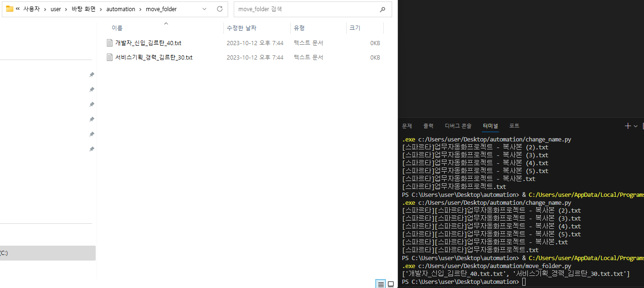This screenshot has width=644, height=288.
Task: Click the terminal prompt input line
Action: click(x=464, y=282)
